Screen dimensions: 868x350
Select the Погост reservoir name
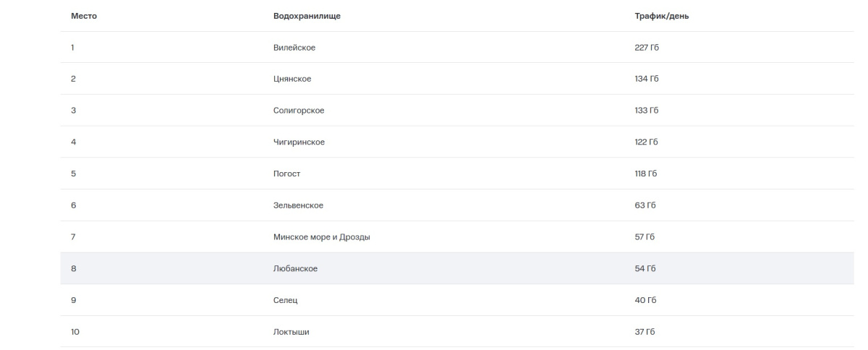point(286,174)
